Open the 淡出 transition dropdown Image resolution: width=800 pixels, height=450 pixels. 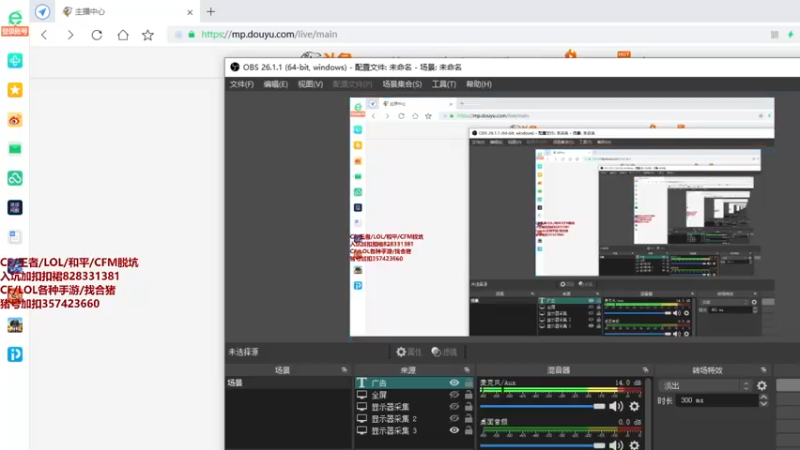(706, 386)
